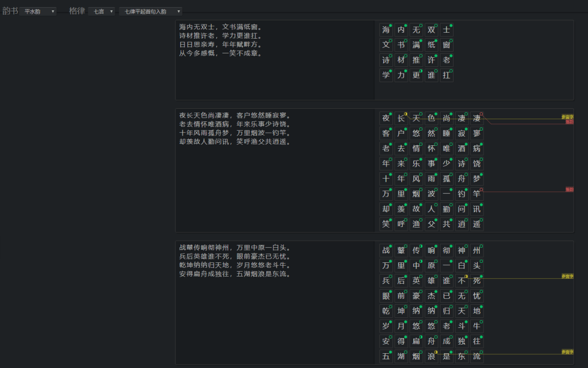This screenshot has height=368, width=588.
Task: Select the 浪 character tile with yellow marker
Action: (x=432, y=356)
